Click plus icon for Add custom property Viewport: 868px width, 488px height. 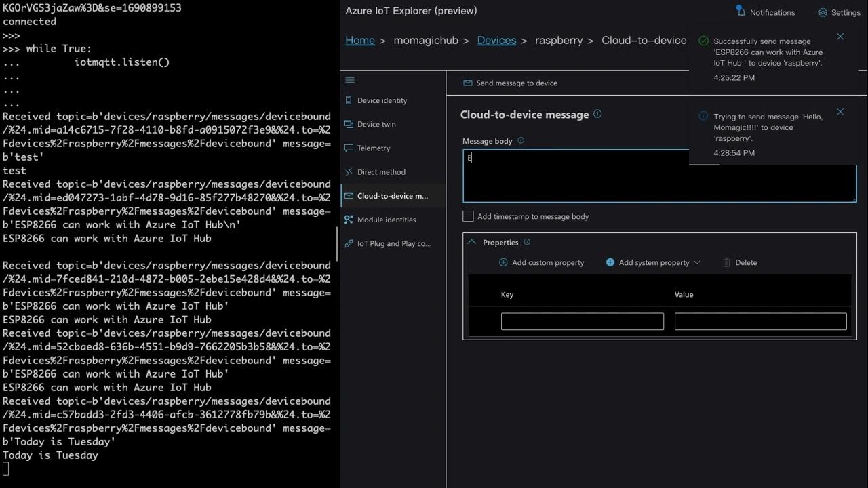(503, 262)
